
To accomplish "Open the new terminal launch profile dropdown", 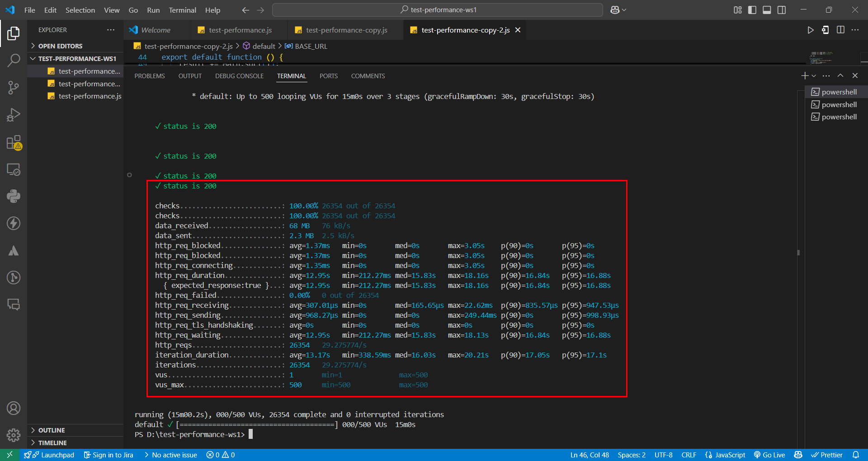I will pyautogui.click(x=814, y=76).
